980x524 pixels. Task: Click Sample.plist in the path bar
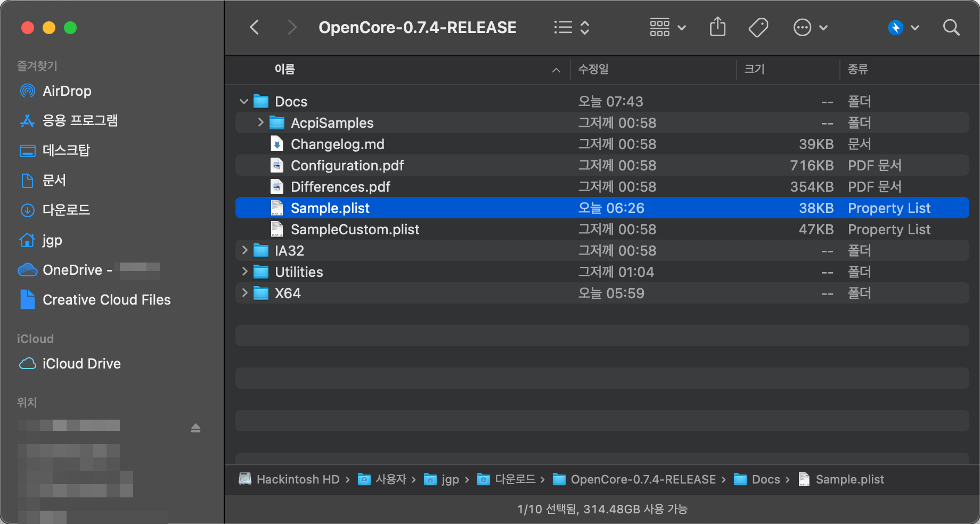coord(842,479)
